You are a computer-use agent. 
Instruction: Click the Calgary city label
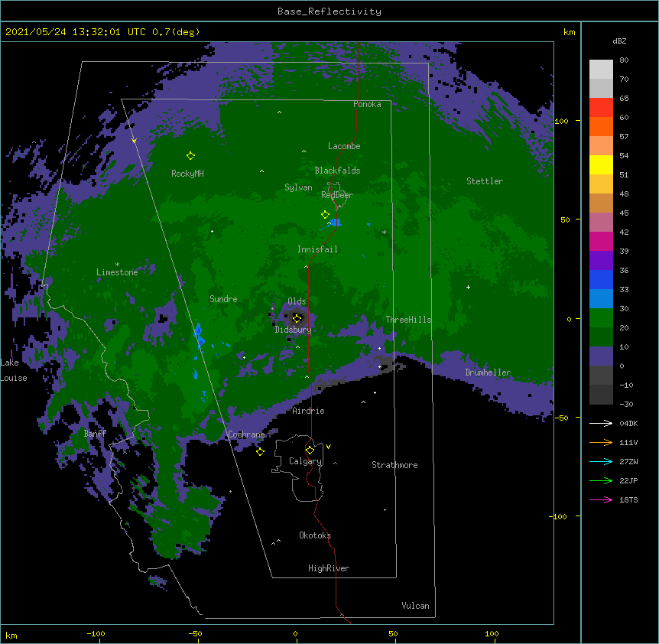point(306,461)
